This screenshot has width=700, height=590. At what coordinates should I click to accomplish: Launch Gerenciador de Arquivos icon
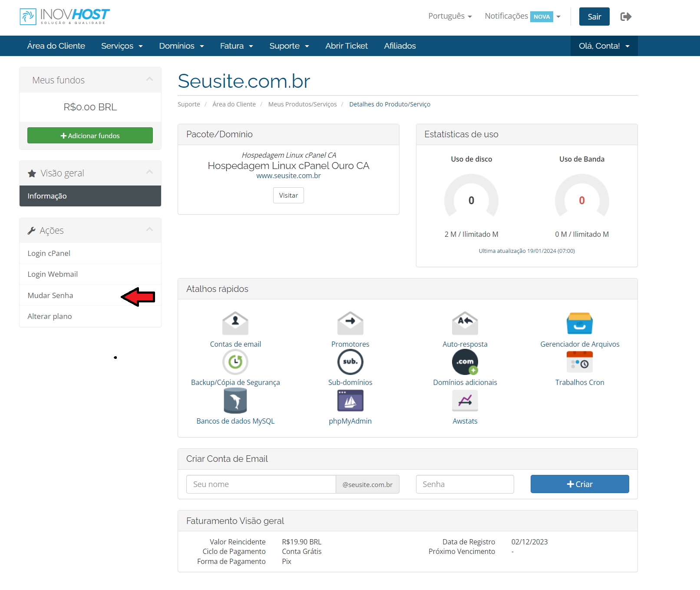tap(579, 323)
